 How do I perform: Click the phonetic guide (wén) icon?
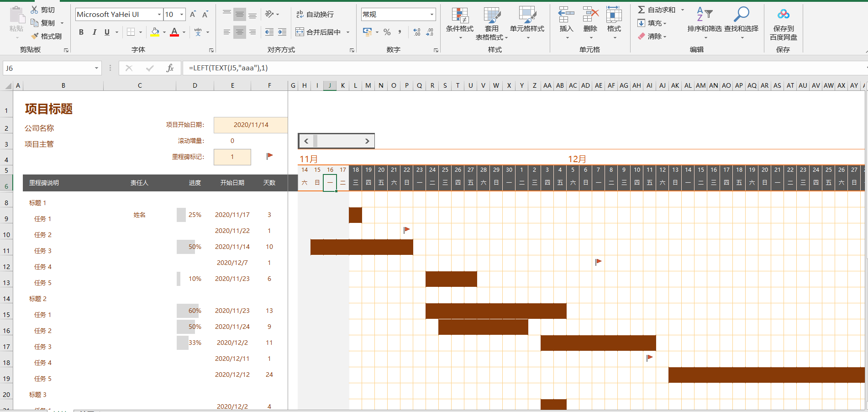pyautogui.click(x=198, y=32)
